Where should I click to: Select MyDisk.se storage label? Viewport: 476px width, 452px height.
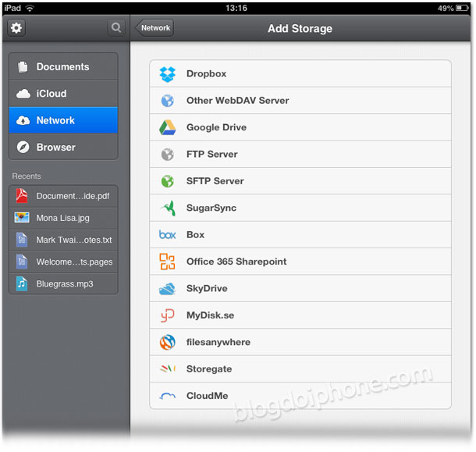click(x=211, y=315)
